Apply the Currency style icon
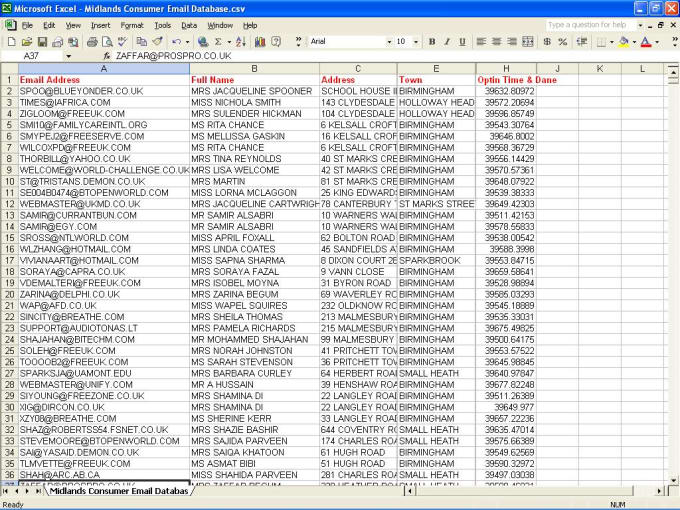 pyautogui.click(x=547, y=42)
